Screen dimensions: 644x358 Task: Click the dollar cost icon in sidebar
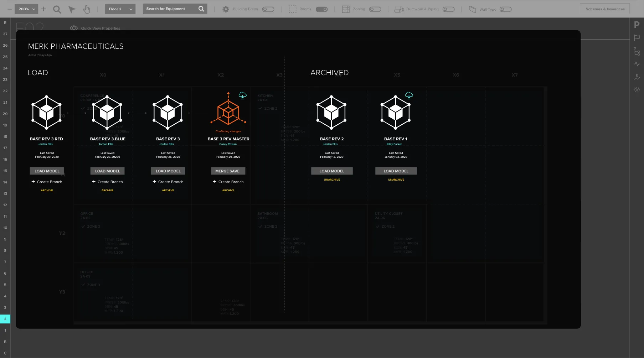637,77
